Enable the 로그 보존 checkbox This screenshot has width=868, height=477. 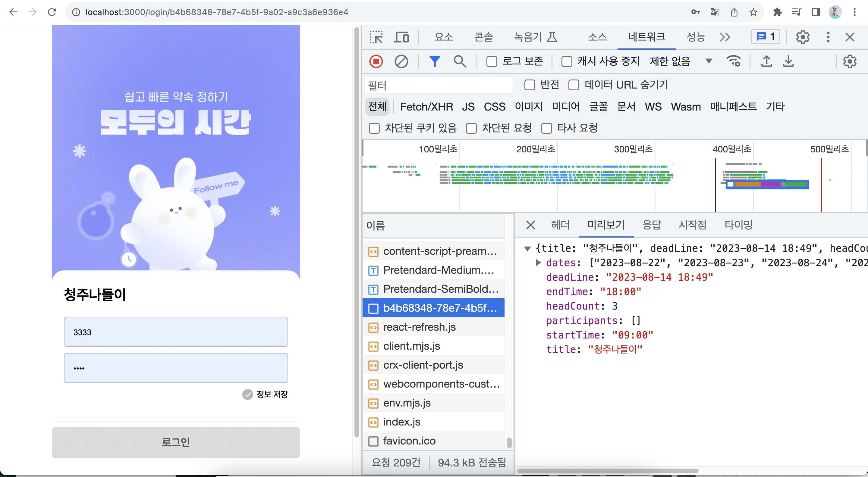pyautogui.click(x=492, y=62)
